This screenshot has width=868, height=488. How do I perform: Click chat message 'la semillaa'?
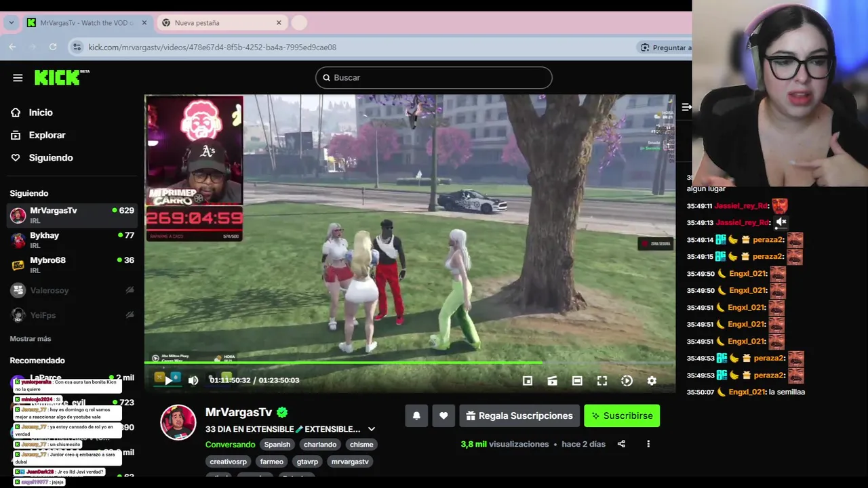pos(787,392)
